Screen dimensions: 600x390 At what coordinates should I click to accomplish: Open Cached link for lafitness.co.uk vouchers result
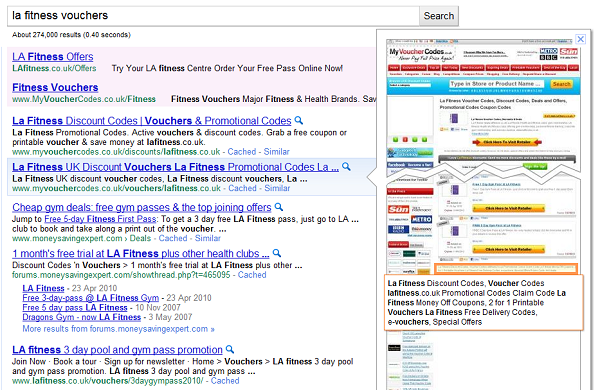point(225,381)
